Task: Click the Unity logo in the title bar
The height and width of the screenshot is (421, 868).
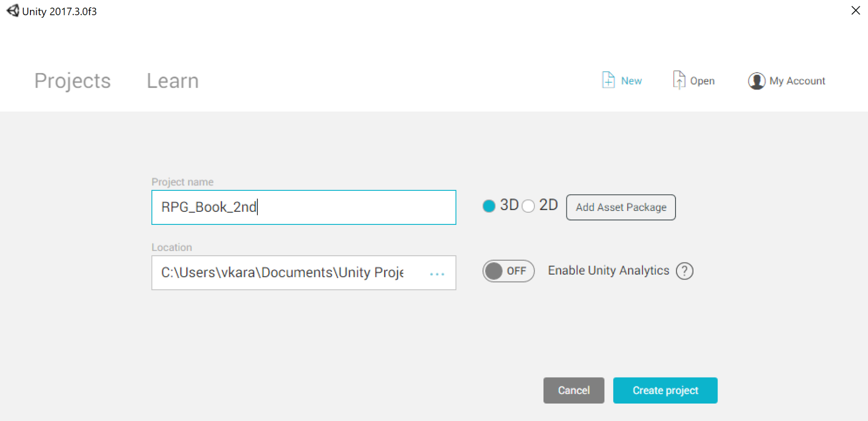Action: point(13,10)
